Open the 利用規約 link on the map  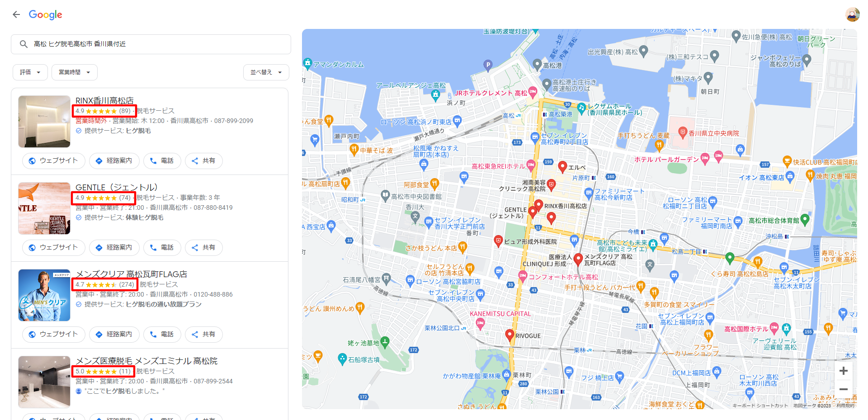845,406
